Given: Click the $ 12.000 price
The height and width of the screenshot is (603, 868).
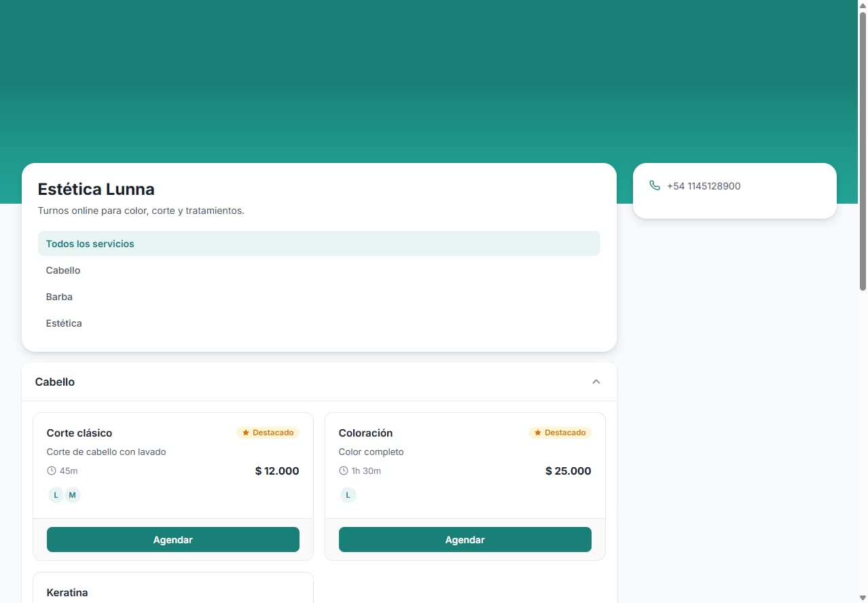Looking at the screenshot, I should pos(277,471).
